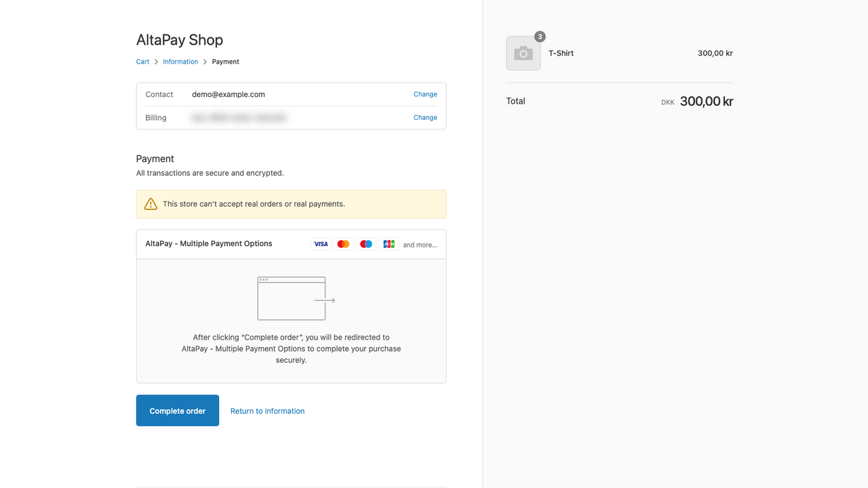This screenshot has height=488, width=868.
Task: Click the chevron after Information breadcrumb
Action: point(205,62)
